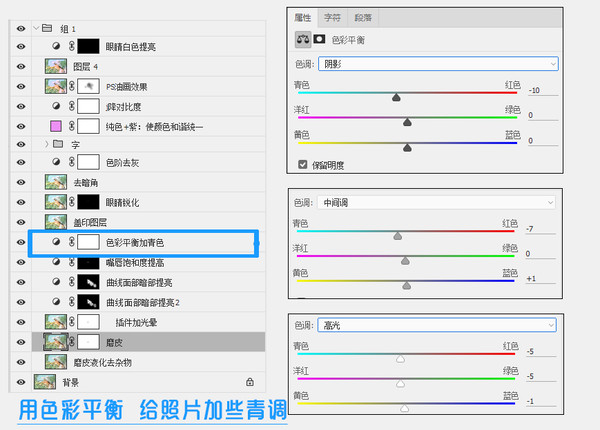Switch to the 字符 tab
Image resolution: width=600 pixels, height=430 pixels.
tap(332, 18)
